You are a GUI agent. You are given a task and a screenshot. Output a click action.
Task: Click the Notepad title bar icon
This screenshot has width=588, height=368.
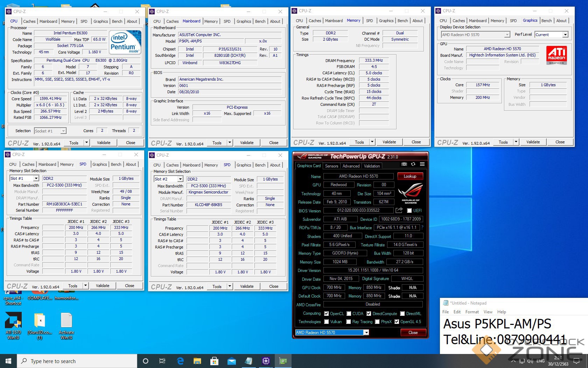click(x=446, y=303)
